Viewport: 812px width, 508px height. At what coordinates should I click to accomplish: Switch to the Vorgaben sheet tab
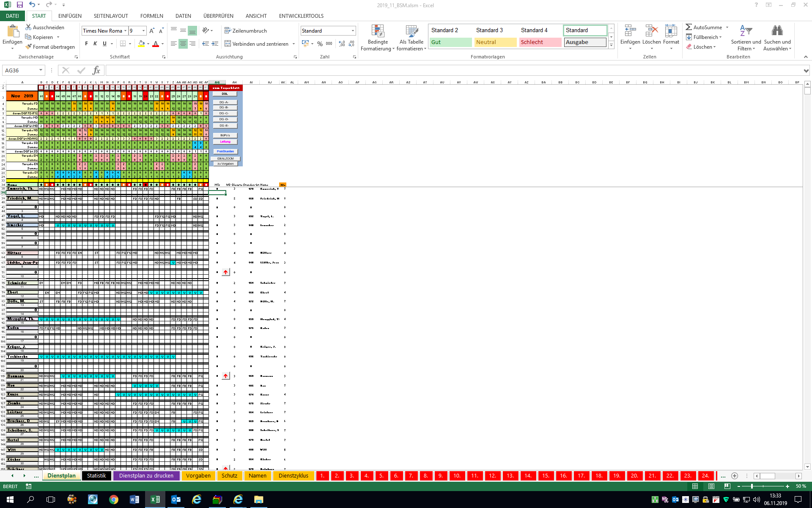pyautogui.click(x=198, y=475)
